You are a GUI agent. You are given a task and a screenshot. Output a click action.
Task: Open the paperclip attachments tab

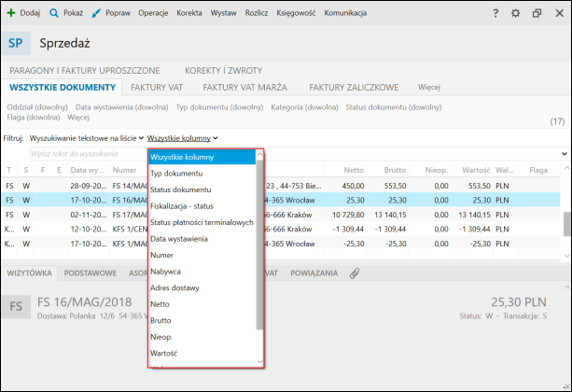[354, 273]
